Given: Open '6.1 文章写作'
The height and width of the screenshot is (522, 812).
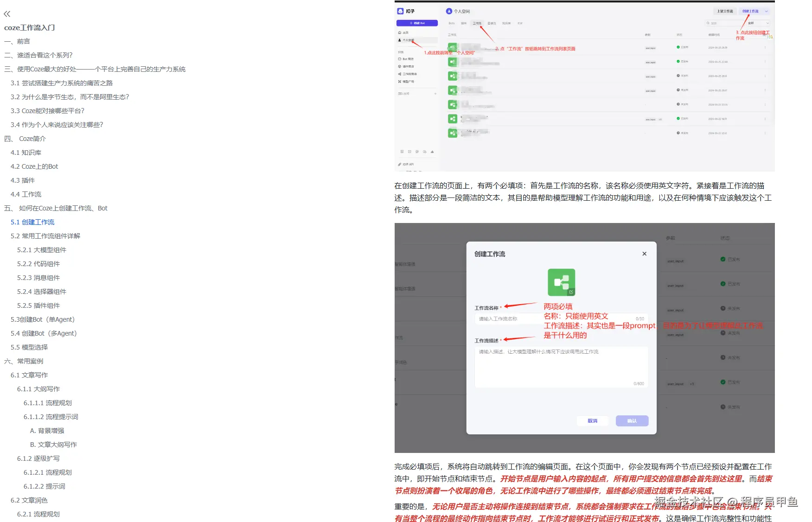Looking at the screenshot, I should tap(29, 375).
